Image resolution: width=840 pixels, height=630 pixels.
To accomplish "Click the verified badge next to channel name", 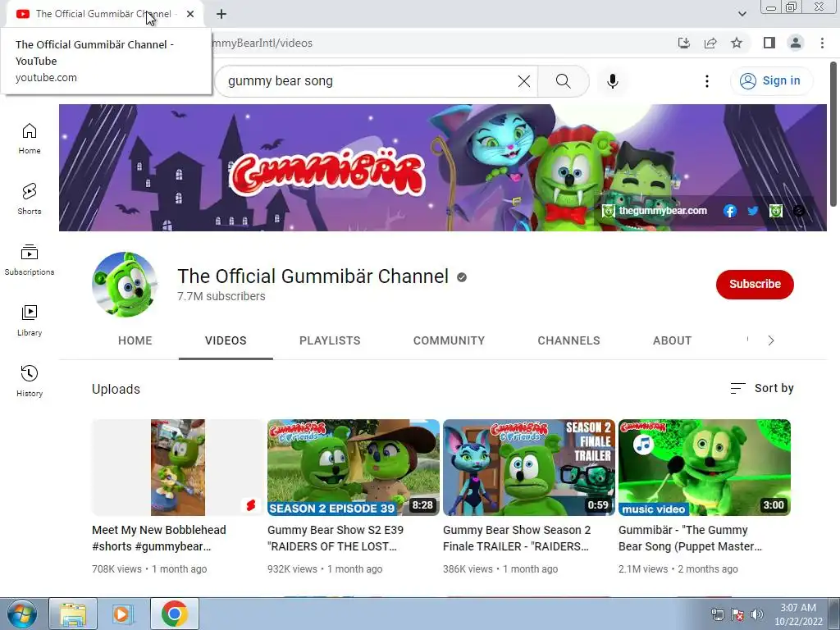I will [462, 277].
